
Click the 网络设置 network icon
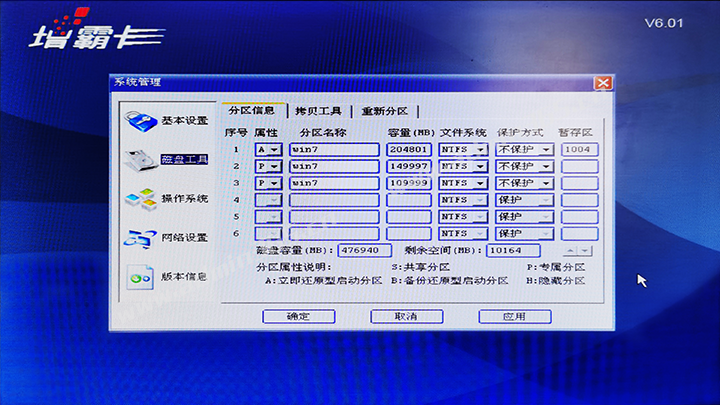click(141, 238)
